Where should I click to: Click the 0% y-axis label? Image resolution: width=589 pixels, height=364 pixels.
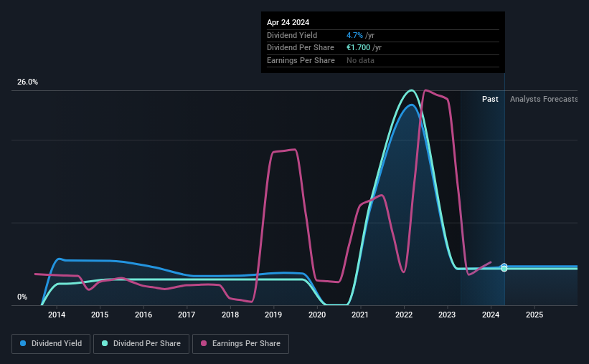coord(22,297)
